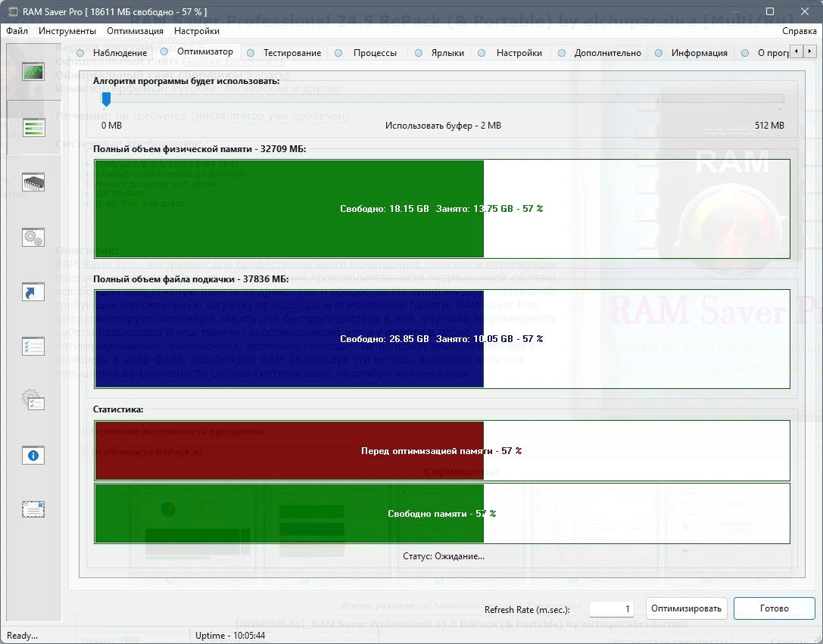Open the envelope about sidebar icon
The image size is (823, 644).
[x=33, y=509]
